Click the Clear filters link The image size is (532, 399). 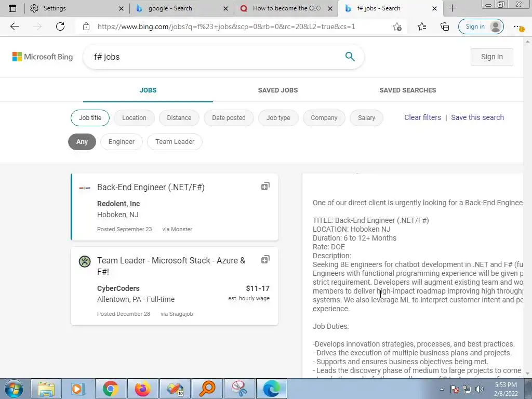pos(422,117)
